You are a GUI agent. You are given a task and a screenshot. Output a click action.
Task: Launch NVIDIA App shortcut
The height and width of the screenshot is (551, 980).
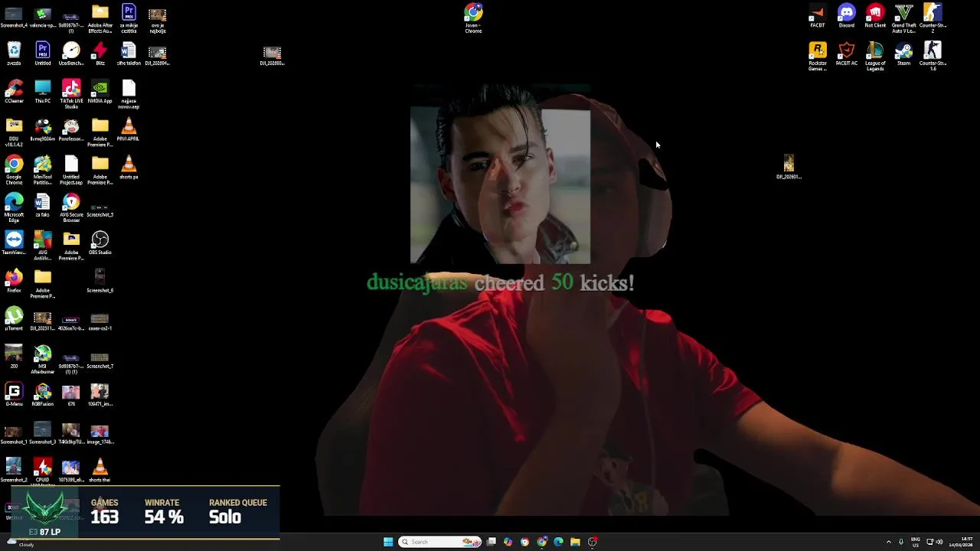coord(100,91)
